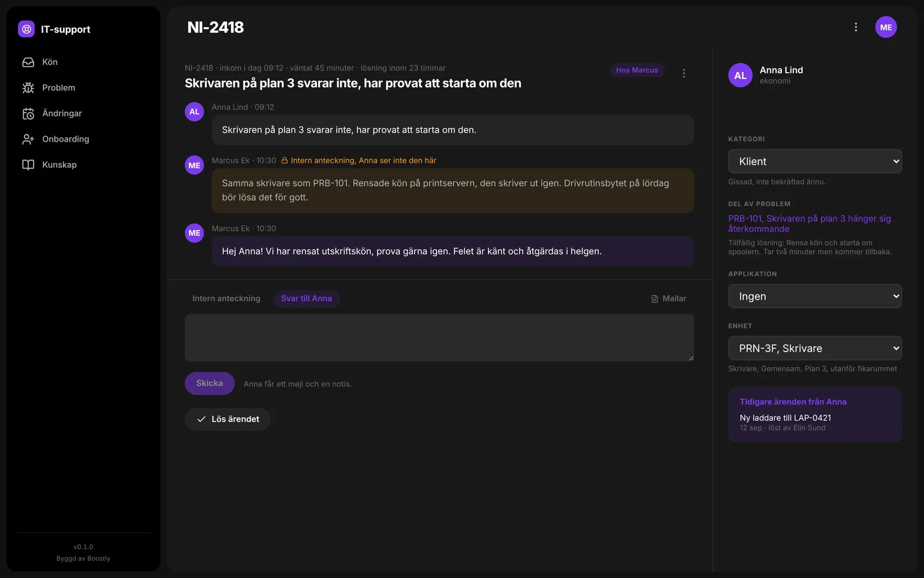924x578 pixels.
Task: Open Ändringar calendar icon in sidebar
Action: click(28, 113)
